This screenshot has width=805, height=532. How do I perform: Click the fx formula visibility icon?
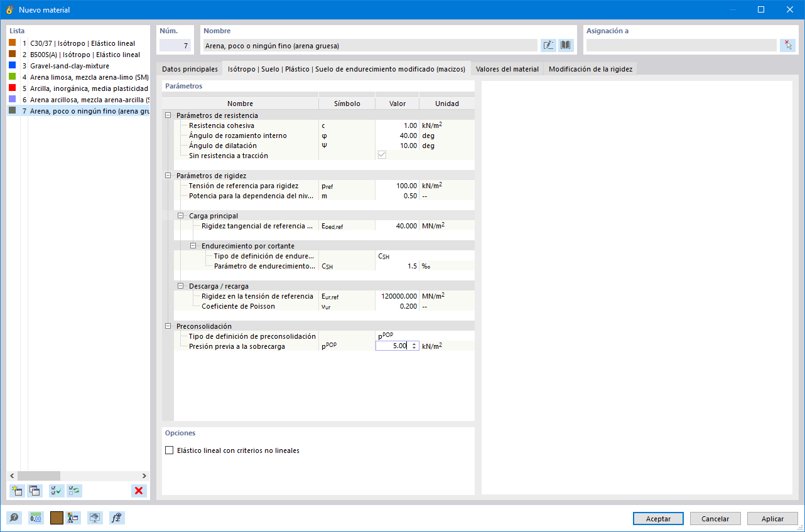click(116, 518)
